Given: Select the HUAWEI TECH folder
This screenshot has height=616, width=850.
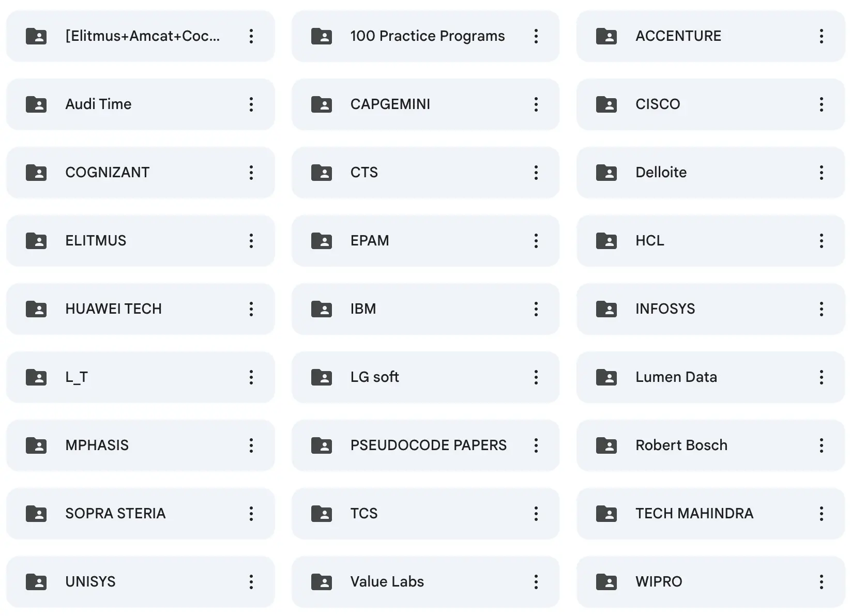Looking at the screenshot, I should (x=141, y=309).
